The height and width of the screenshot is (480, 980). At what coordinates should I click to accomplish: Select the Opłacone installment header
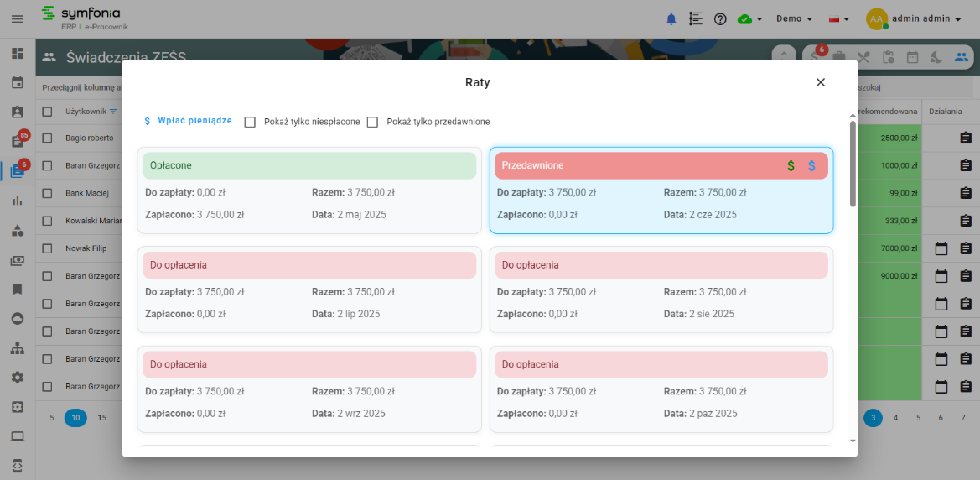pos(309,166)
